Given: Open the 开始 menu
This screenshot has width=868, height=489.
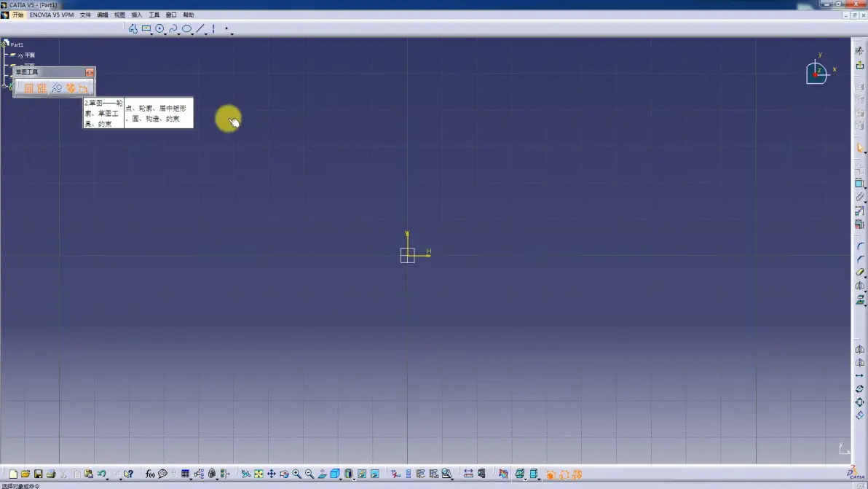Looking at the screenshot, I should (18, 15).
